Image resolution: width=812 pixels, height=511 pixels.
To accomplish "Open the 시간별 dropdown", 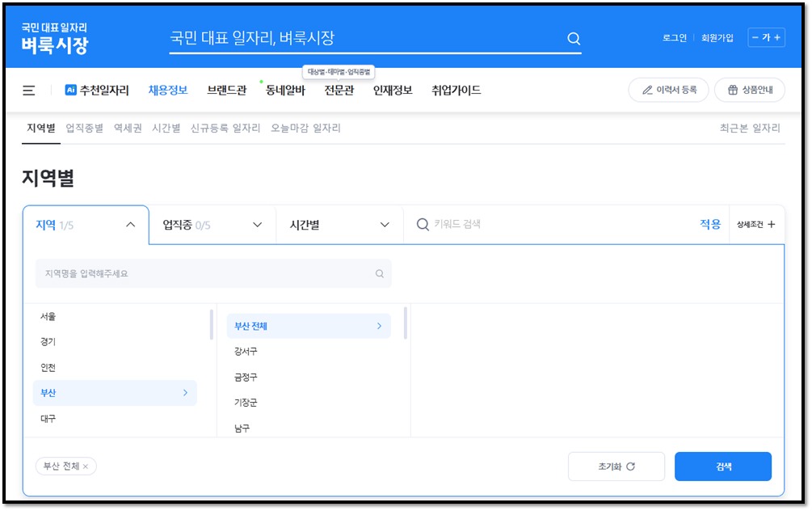I will [339, 224].
